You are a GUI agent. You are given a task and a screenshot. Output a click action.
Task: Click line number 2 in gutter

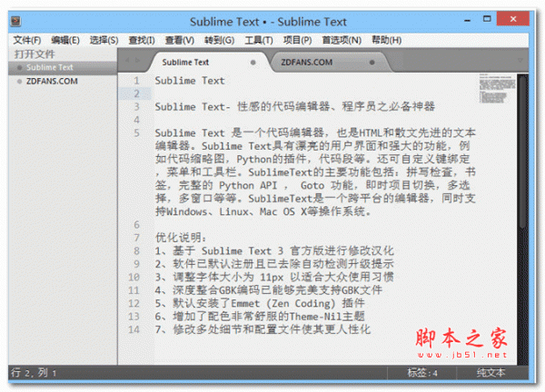(136, 93)
